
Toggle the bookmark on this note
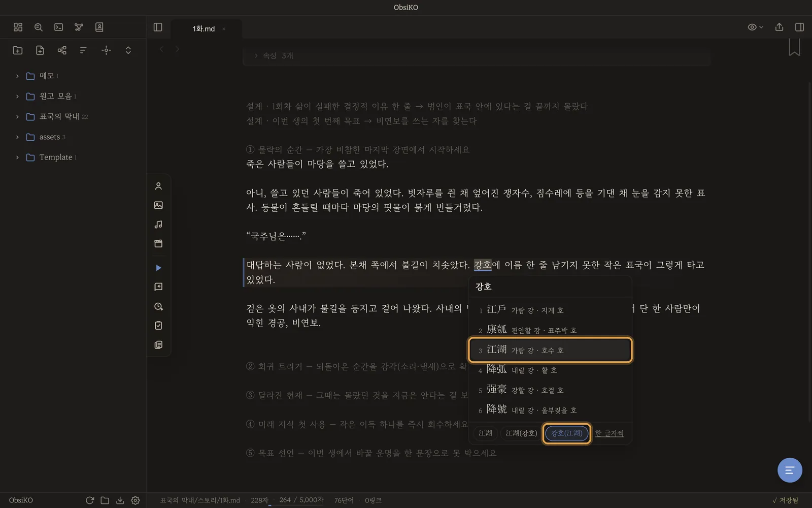(x=794, y=47)
